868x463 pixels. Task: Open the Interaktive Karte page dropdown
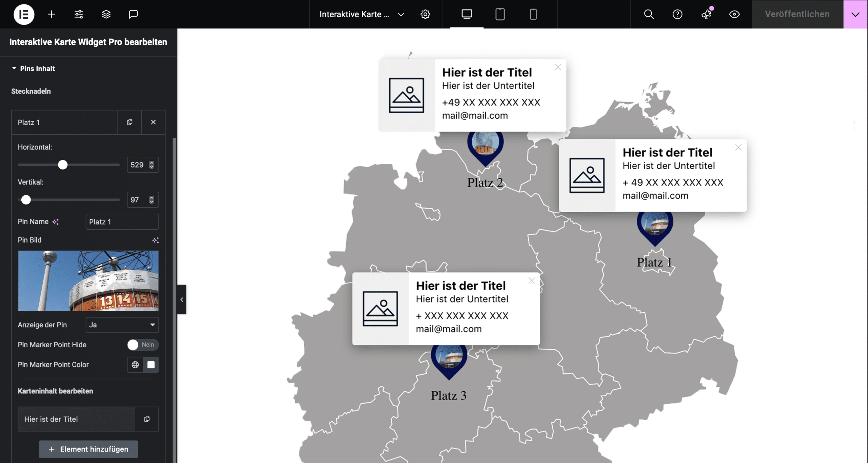[x=362, y=14]
